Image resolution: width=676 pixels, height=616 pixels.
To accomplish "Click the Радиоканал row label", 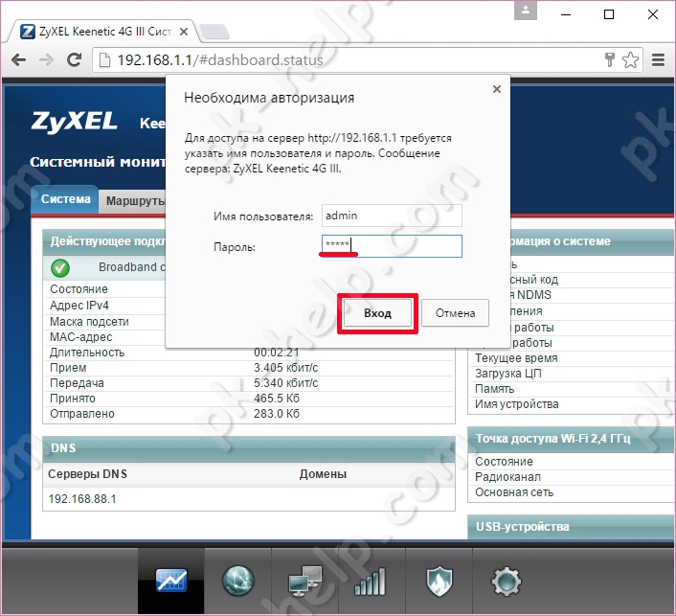I will (507, 477).
